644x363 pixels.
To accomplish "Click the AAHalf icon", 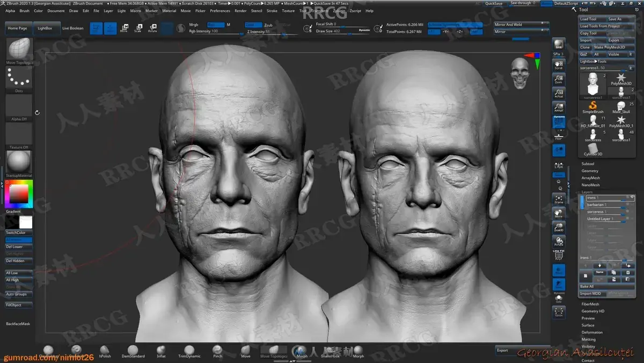I will pyautogui.click(x=559, y=107).
